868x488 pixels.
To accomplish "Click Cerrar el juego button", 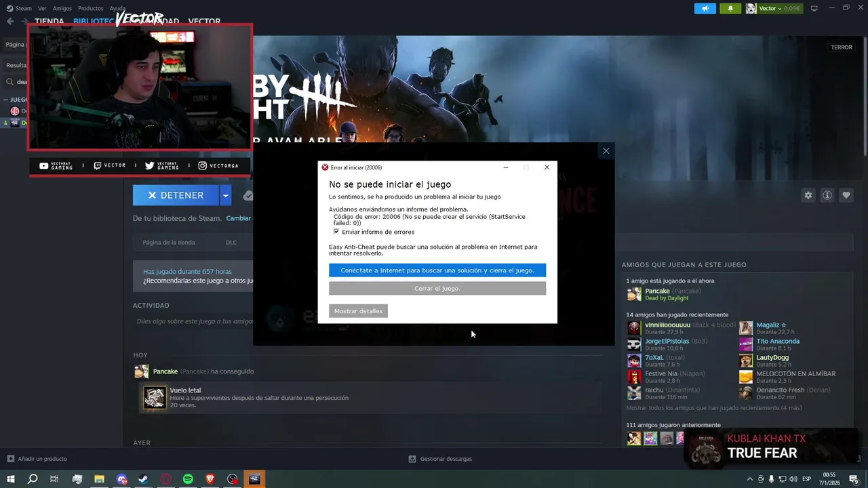I will (x=437, y=288).
